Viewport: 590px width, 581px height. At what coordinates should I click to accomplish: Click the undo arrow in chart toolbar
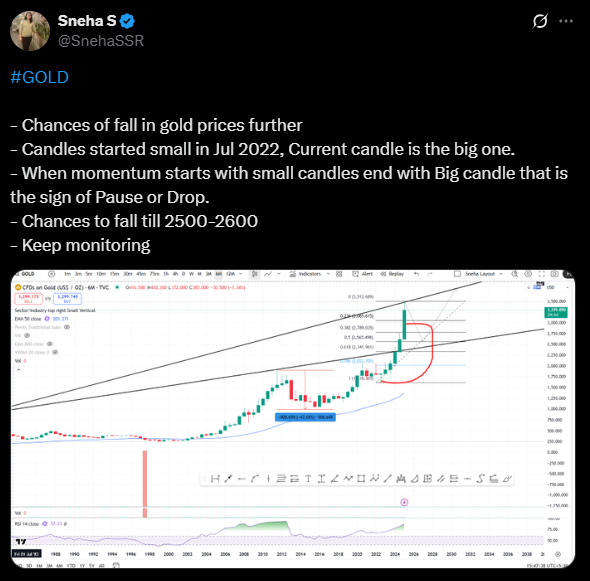pyautogui.click(x=417, y=274)
